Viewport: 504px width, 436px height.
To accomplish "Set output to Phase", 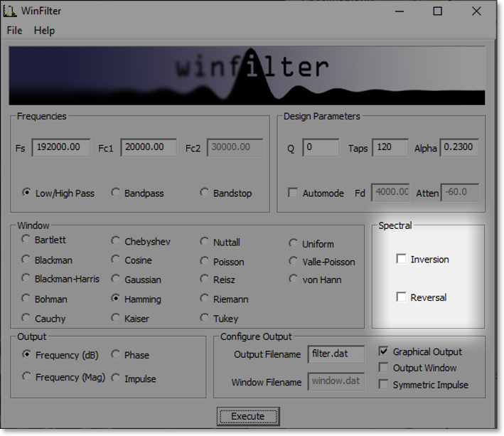I will tap(116, 354).
